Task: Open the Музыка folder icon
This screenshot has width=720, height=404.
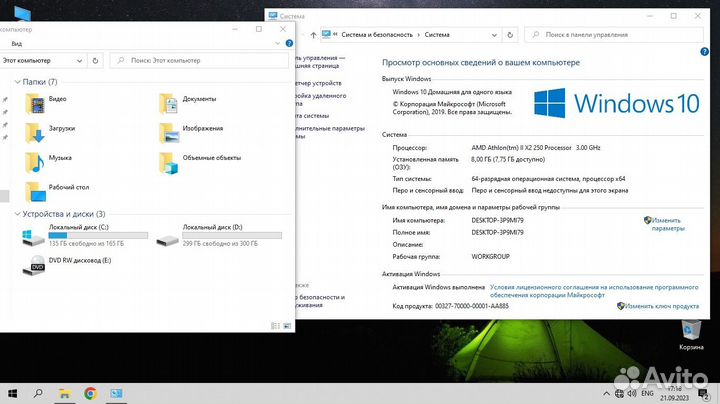Action: tap(35, 162)
